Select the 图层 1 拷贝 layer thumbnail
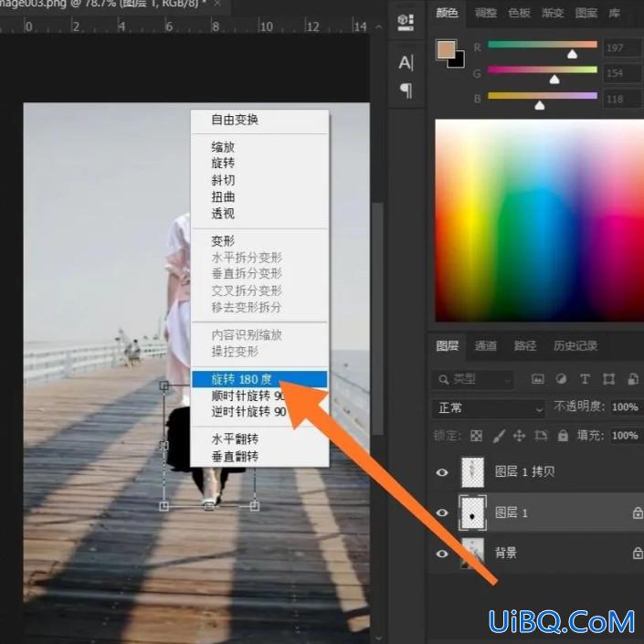This screenshot has height=644, width=644. (473, 472)
